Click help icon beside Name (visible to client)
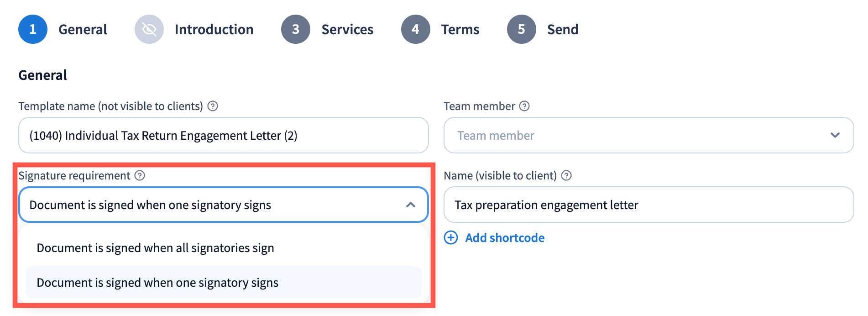868x316 pixels. coord(566,175)
